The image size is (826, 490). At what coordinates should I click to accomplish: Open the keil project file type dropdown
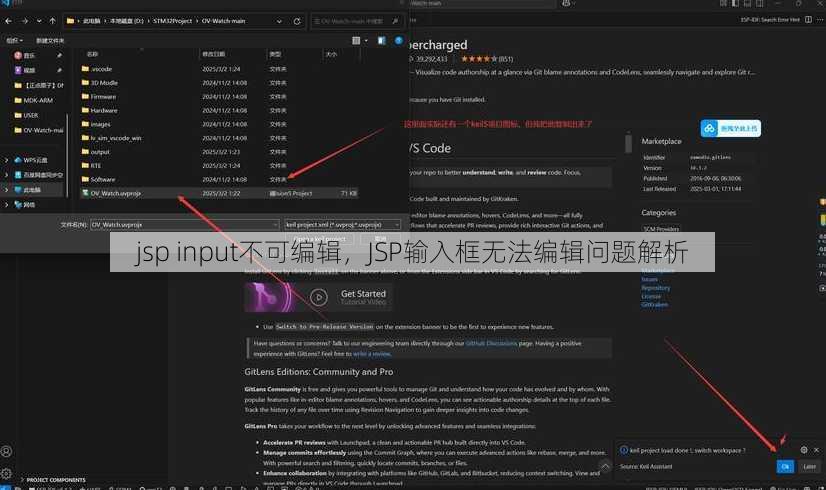(342, 225)
